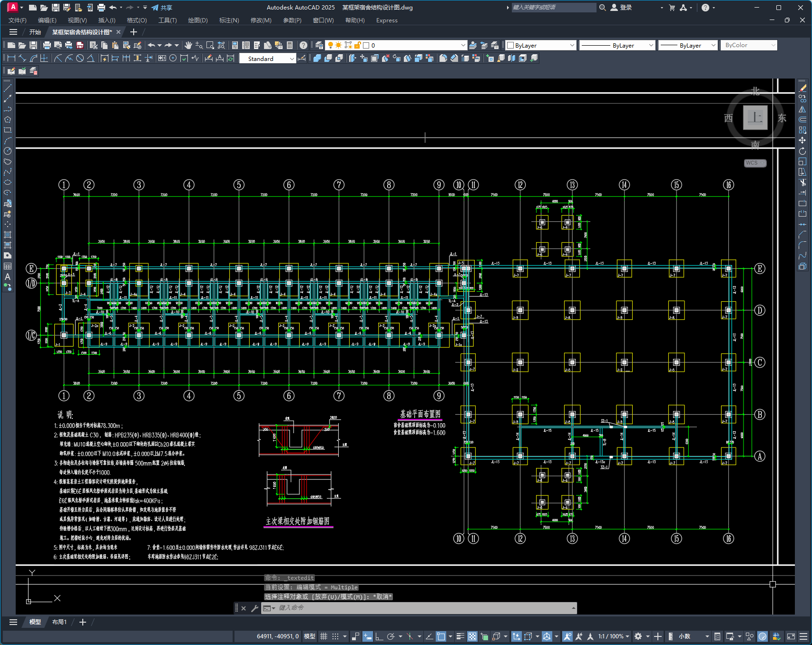
Task: Select the Pan hand tool
Action: click(188, 45)
